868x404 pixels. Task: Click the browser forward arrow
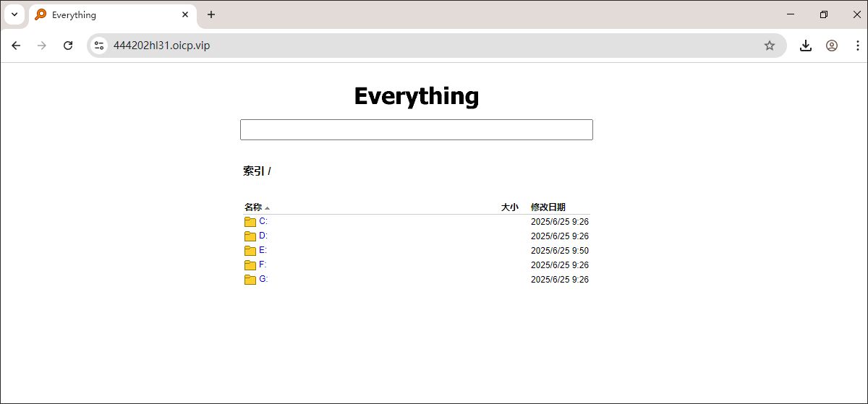coord(42,46)
